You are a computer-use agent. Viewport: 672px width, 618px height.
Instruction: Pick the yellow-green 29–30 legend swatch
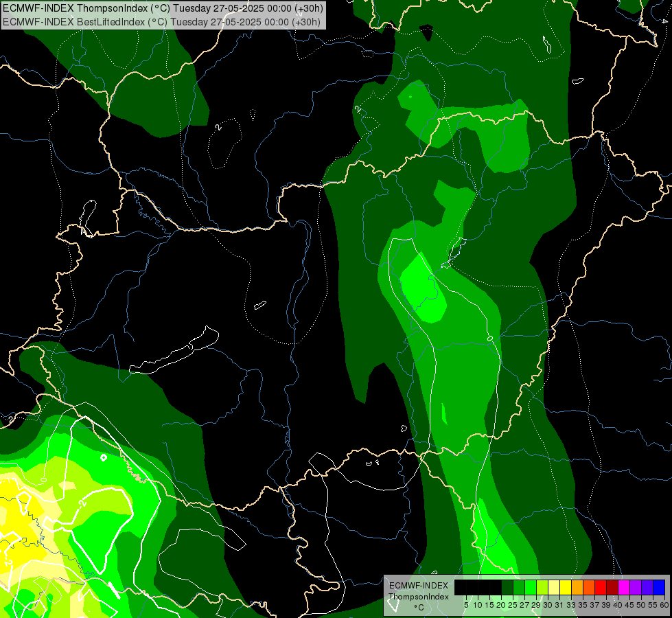542,587
